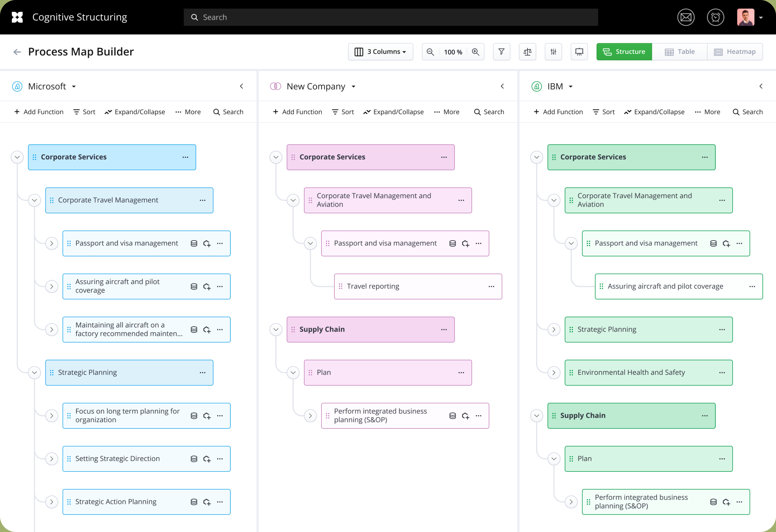The image size is (776, 532).
Task: Open the New Company selector dropdown
Action: click(353, 87)
